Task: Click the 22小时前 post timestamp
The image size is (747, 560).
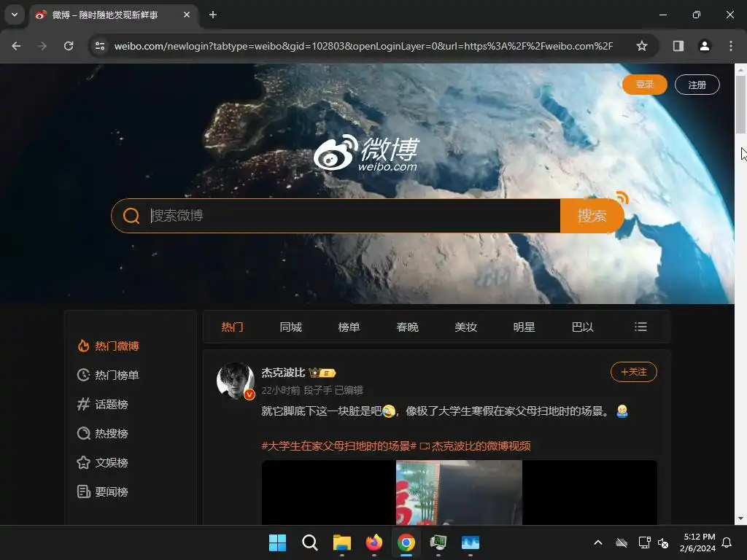Action: 281,391
